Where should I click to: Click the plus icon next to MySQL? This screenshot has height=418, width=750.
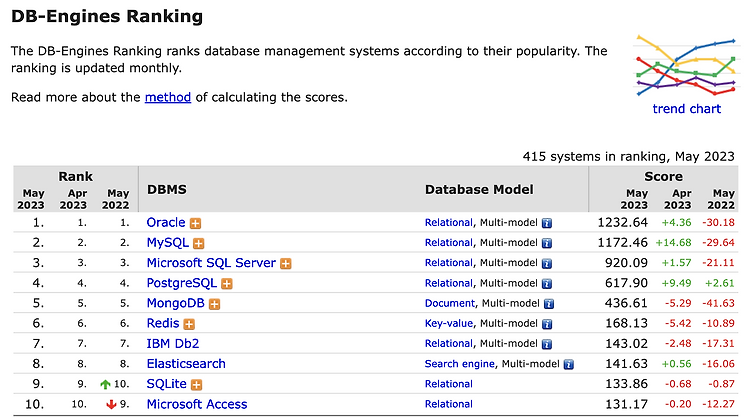pyautogui.click(x=199, y=243)
